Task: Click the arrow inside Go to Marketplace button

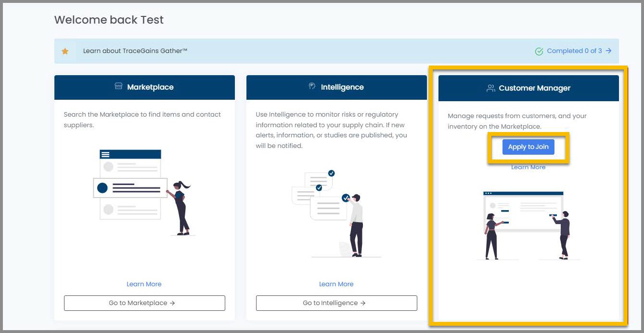Action: [x=171, y=303]
